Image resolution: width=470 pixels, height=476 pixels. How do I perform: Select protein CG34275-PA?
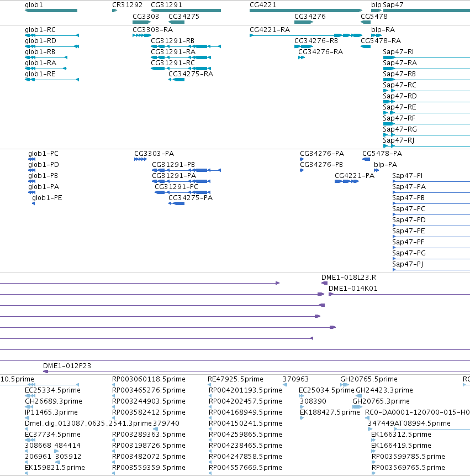pos(191,198)
